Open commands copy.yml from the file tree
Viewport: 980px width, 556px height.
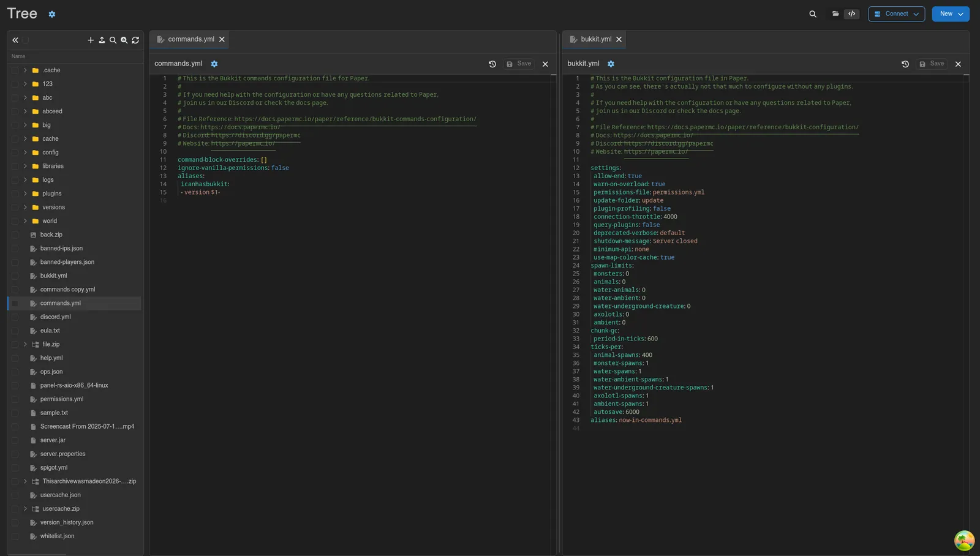(x=67, y=290)
